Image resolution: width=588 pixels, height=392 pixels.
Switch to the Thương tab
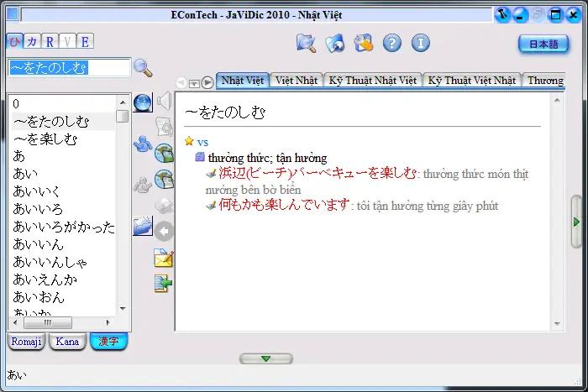pos(544,81)
